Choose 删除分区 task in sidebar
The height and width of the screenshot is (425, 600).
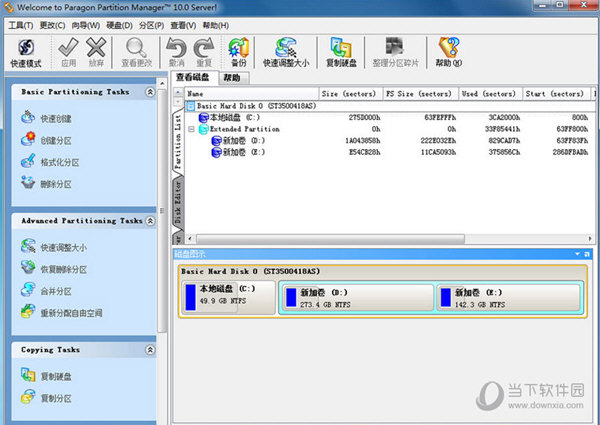[x=46, y=184]
